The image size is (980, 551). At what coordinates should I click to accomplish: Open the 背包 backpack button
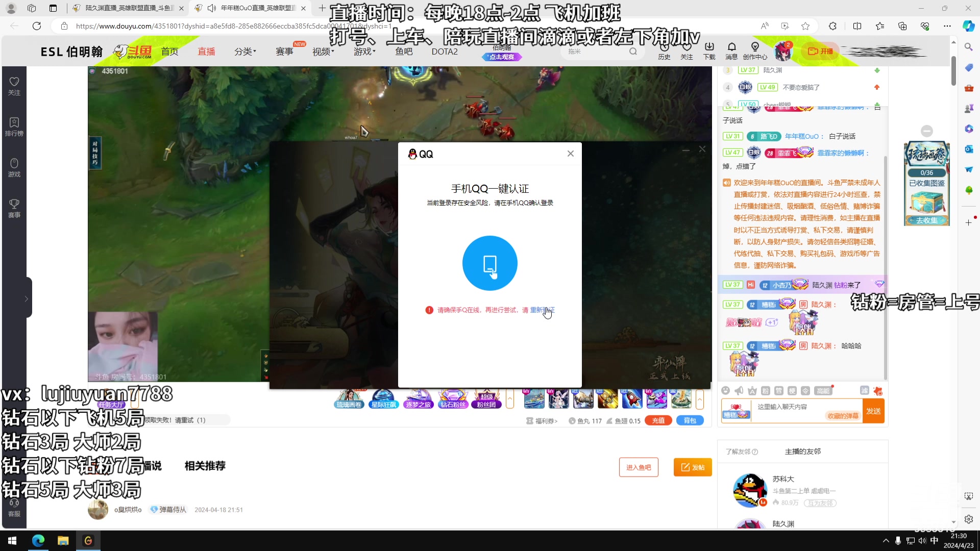[x=690, y=420]
